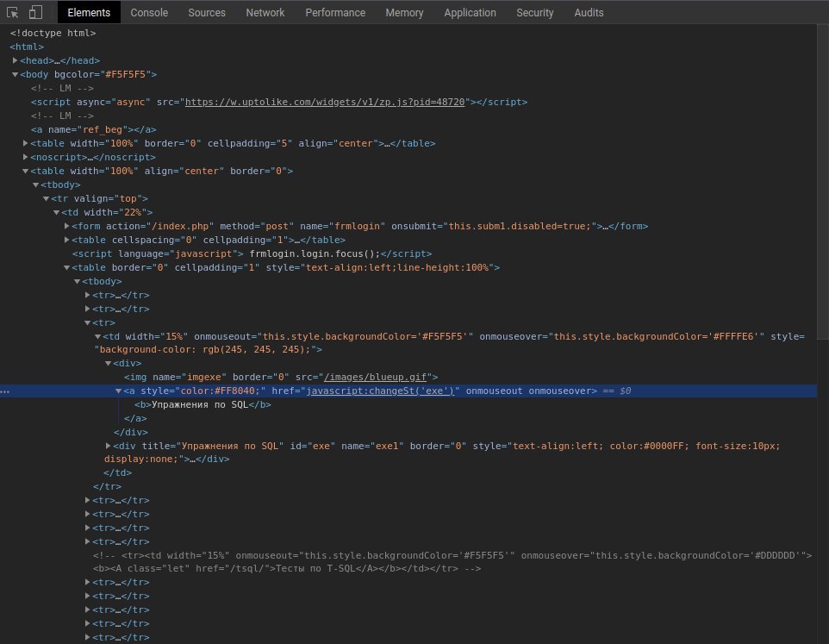Open the /images/blueup.gif source link
Screen dimensions: 829x644
(x=375, y=377)
